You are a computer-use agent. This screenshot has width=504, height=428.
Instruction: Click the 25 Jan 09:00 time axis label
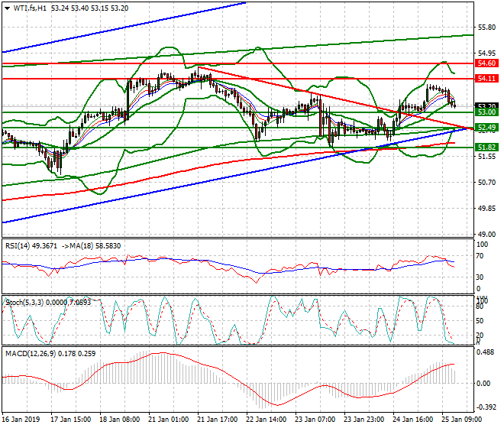[x=461, y=420]
